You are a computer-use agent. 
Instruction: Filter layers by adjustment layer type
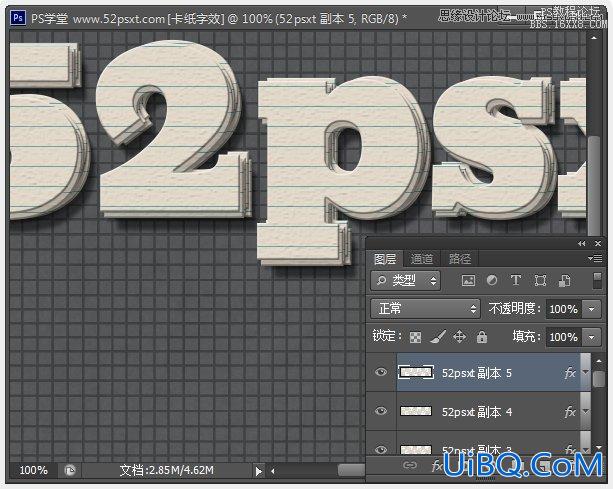coord(492,280)
